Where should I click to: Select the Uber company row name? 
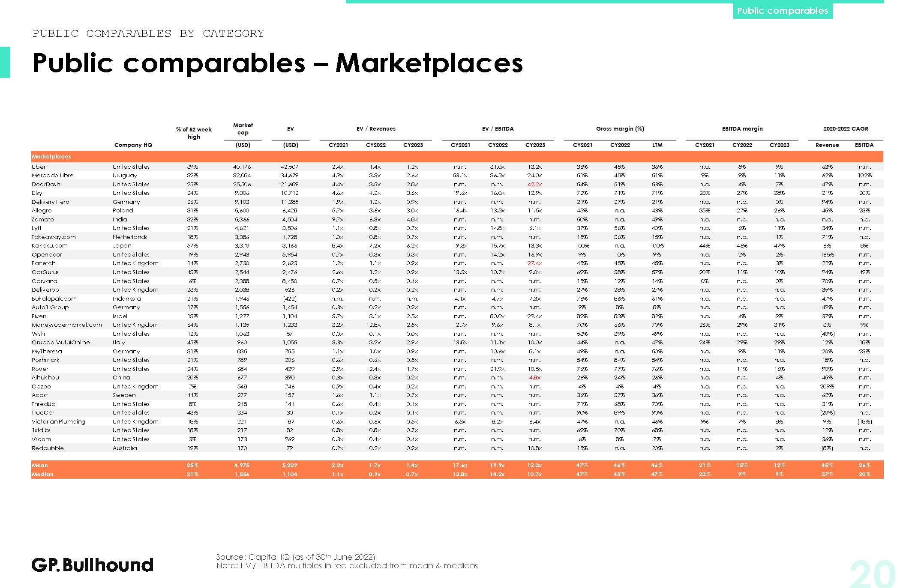pyautogui.click(x=39, y=167)
